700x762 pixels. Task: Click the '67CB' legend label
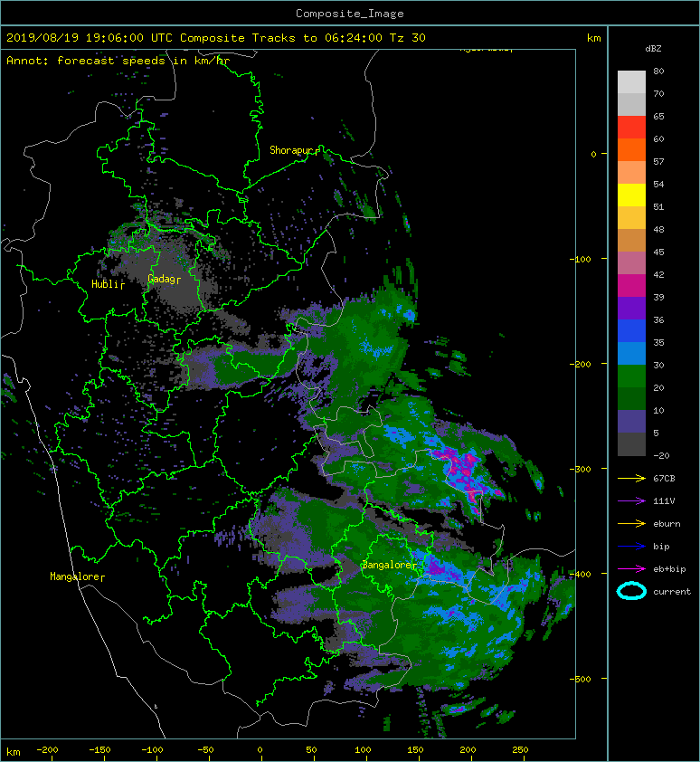pyautogui.click(x=664, y=478)
